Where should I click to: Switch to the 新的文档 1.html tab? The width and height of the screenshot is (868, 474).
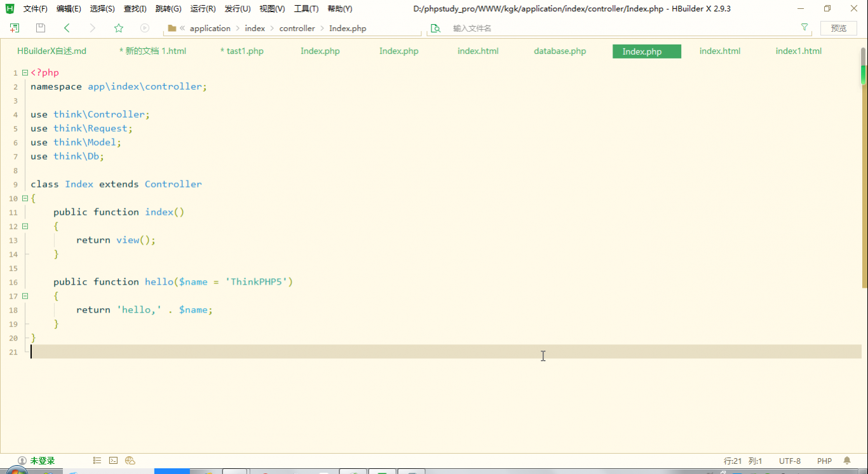(153, 51)
